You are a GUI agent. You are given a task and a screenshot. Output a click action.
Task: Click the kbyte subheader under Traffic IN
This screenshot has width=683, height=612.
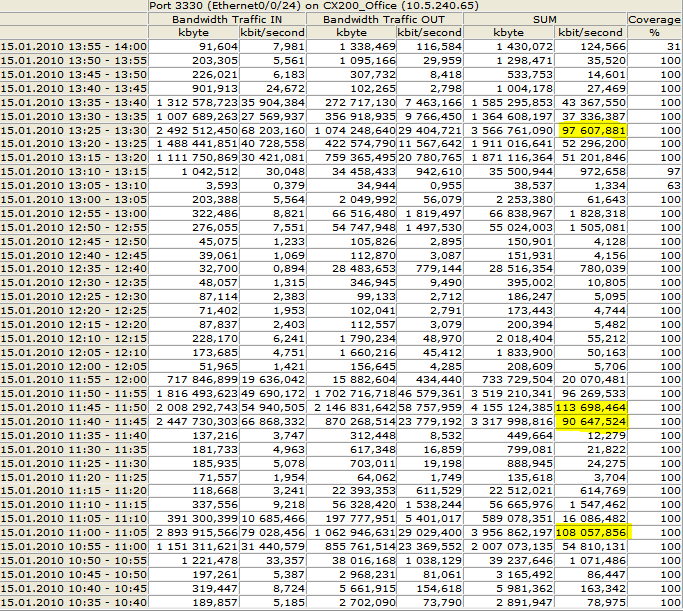click(194, 33)
